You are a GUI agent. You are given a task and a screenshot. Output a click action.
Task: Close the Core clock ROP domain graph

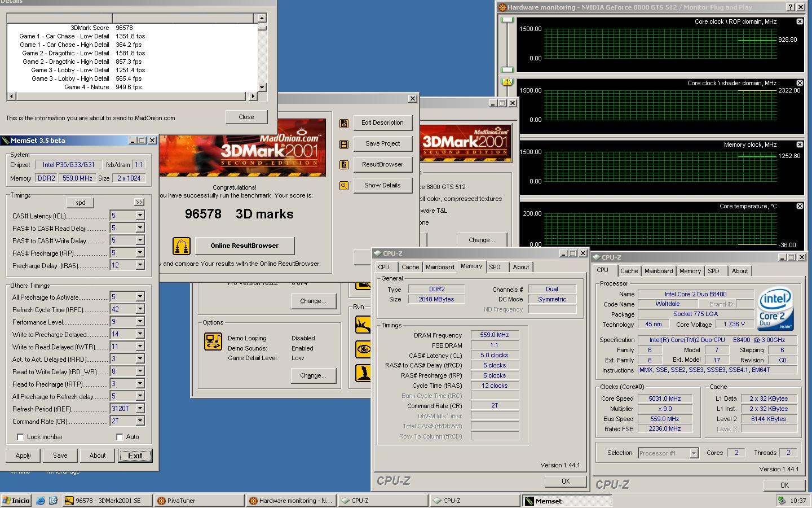(x=800, y=21)
